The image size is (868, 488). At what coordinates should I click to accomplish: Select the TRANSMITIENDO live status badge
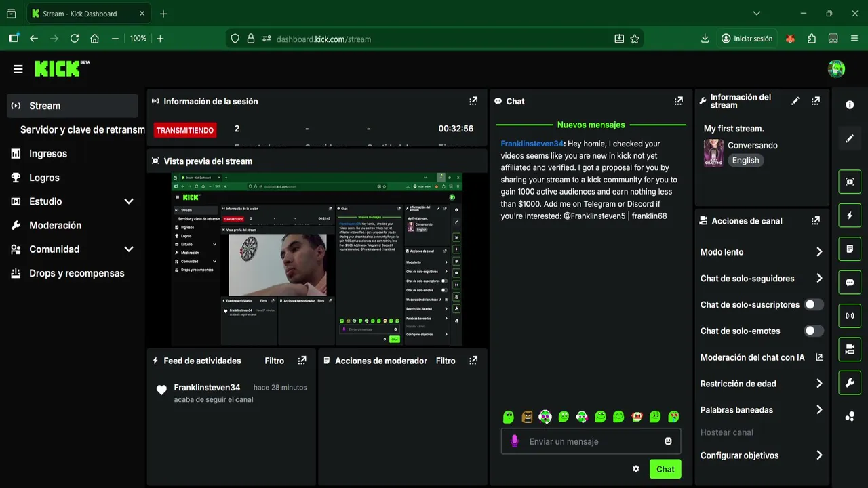pyautogui.click(x=185, y=130)
